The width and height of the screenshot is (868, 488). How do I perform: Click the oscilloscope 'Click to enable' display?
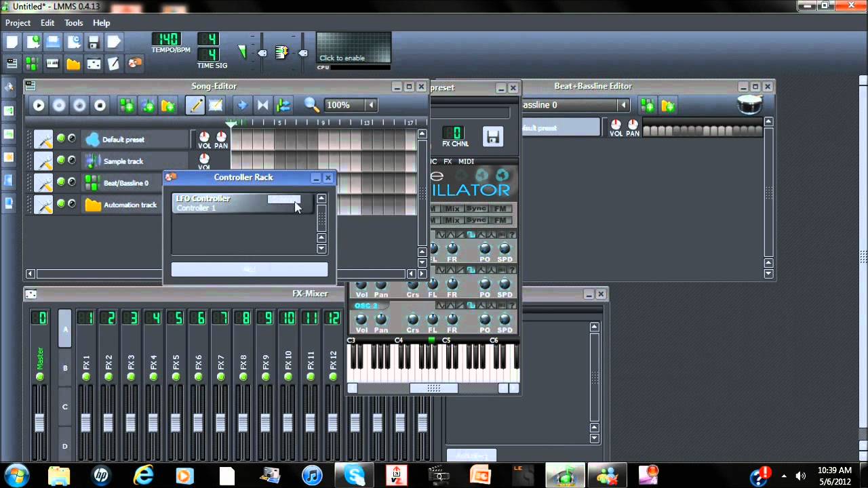point(353,47)
